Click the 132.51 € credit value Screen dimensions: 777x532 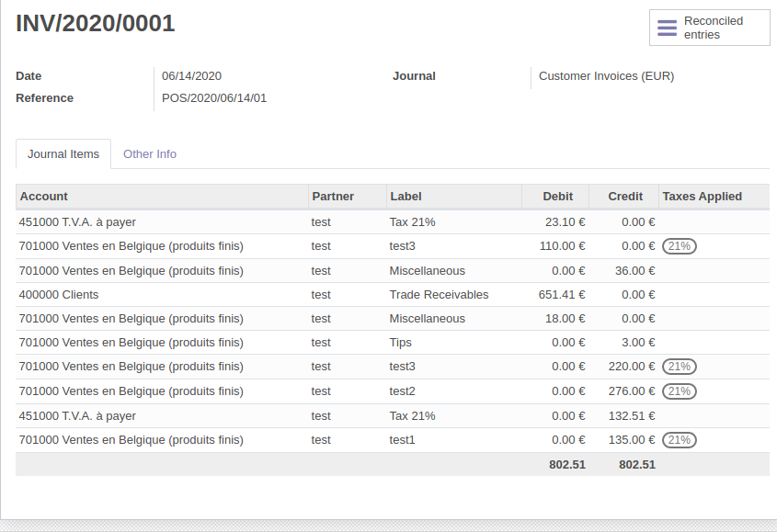pos(632,415)
